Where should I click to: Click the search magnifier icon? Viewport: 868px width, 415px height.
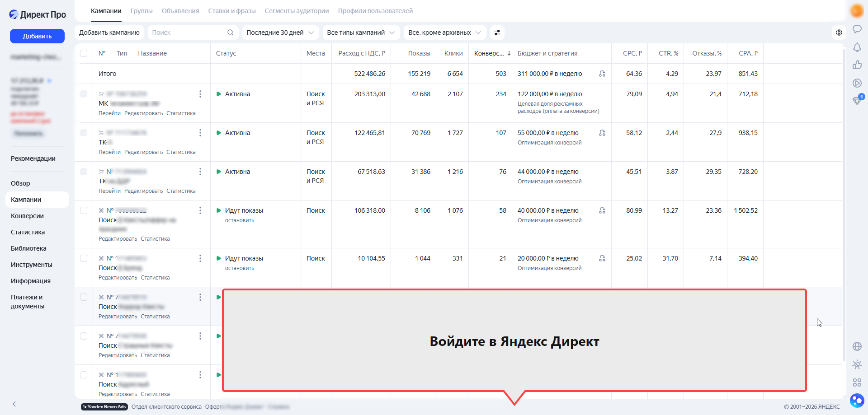pyautogui.click(x=231, y=33)
